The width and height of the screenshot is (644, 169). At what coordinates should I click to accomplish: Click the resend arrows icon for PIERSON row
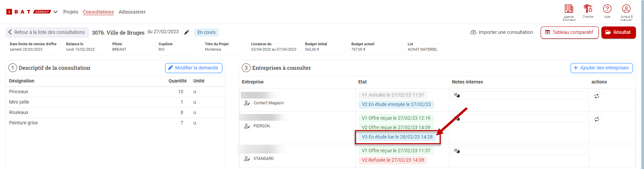tap(596, 119)
